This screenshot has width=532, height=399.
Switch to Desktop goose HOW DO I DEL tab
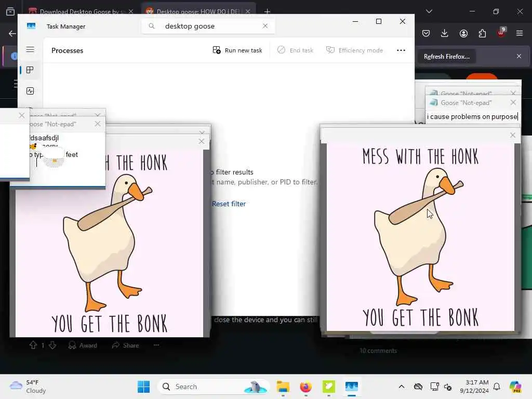click(x=198, y=11)
